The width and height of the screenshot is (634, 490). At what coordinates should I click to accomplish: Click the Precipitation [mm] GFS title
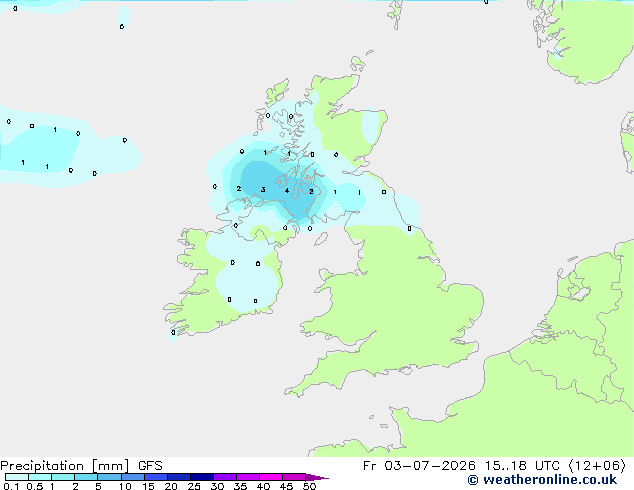coord(81,466)
